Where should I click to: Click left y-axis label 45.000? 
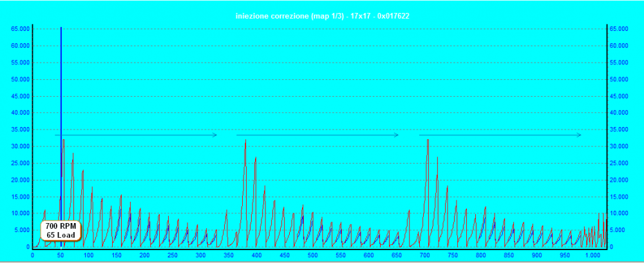pyautogui.click(x=20, y=96)
